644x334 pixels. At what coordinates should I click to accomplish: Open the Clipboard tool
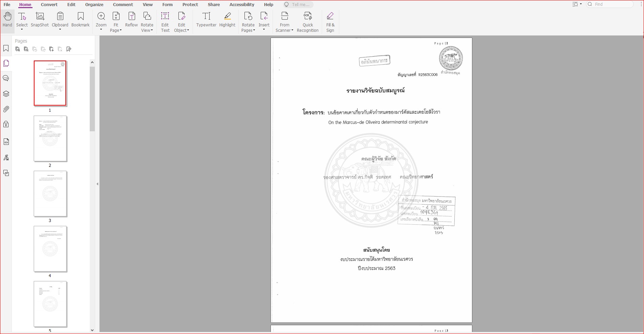pyautogui.click(x=60, y=20)
